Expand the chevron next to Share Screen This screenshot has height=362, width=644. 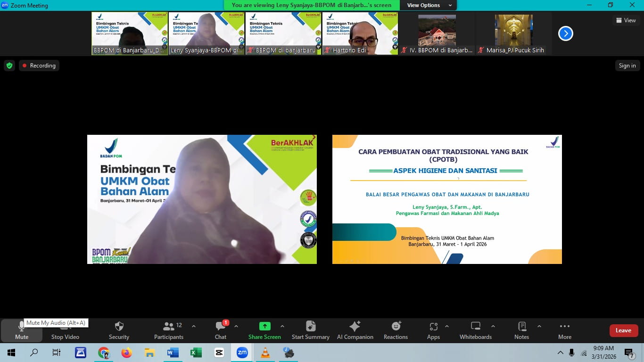(282, 326)
